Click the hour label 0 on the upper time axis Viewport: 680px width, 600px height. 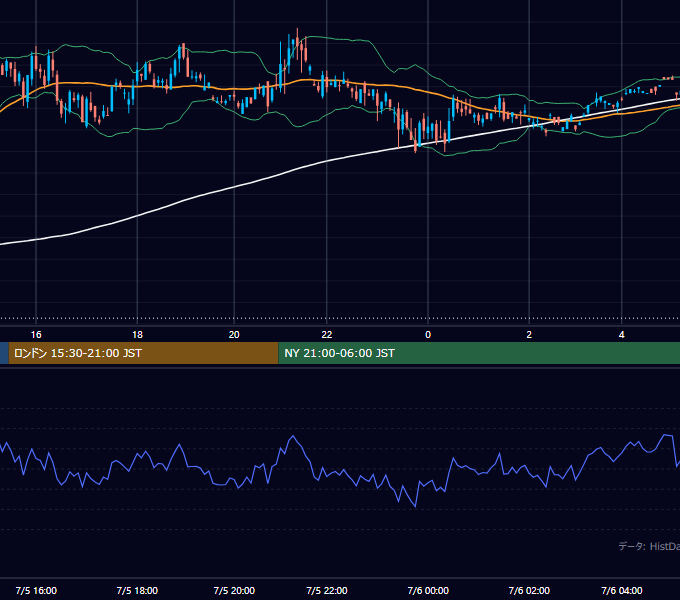428,335
